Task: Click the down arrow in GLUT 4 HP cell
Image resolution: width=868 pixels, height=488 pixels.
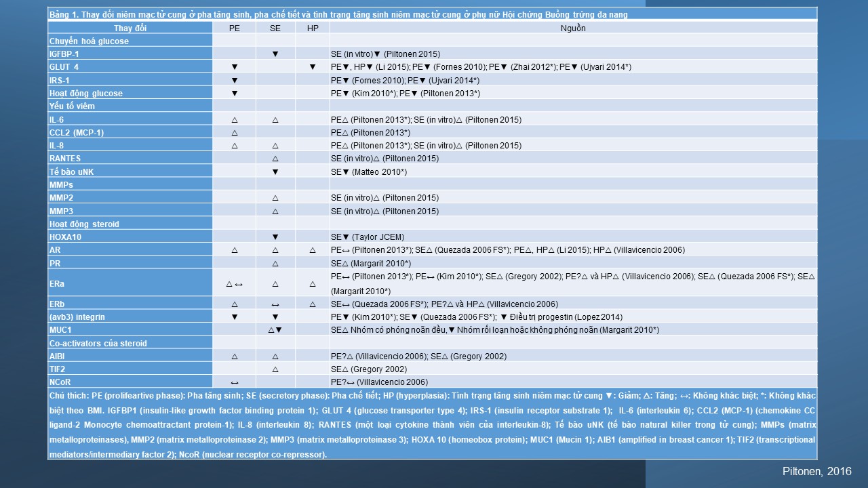Action: tap(313, 67)
